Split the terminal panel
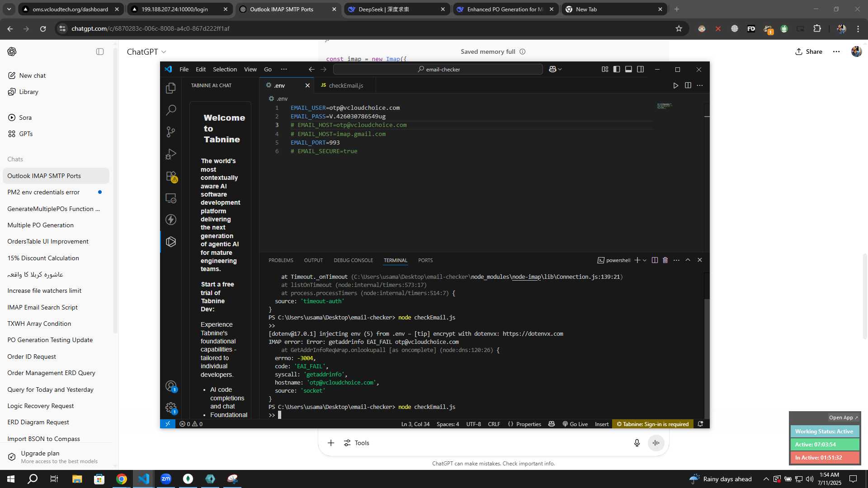 pyautogui.click(x=655, y=260)
